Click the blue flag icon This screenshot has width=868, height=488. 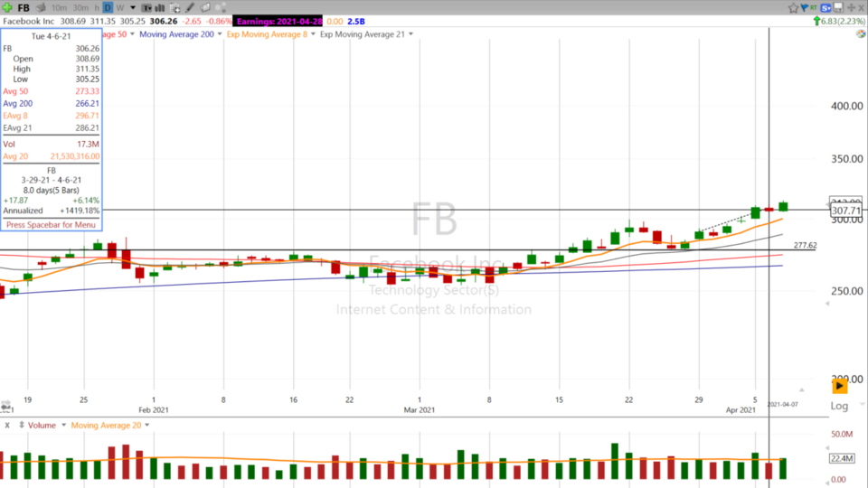click(804, 7)
